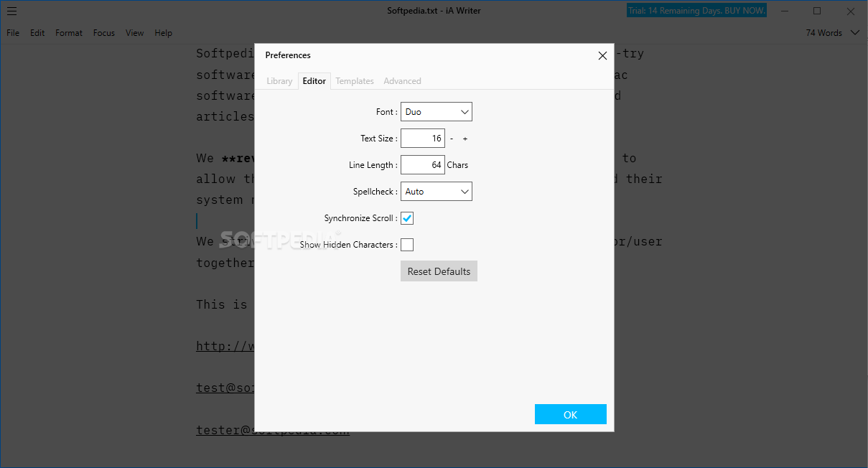Confirm preferences with the OK button
Viewport: 868px width, 468px height.
(571, 414)
